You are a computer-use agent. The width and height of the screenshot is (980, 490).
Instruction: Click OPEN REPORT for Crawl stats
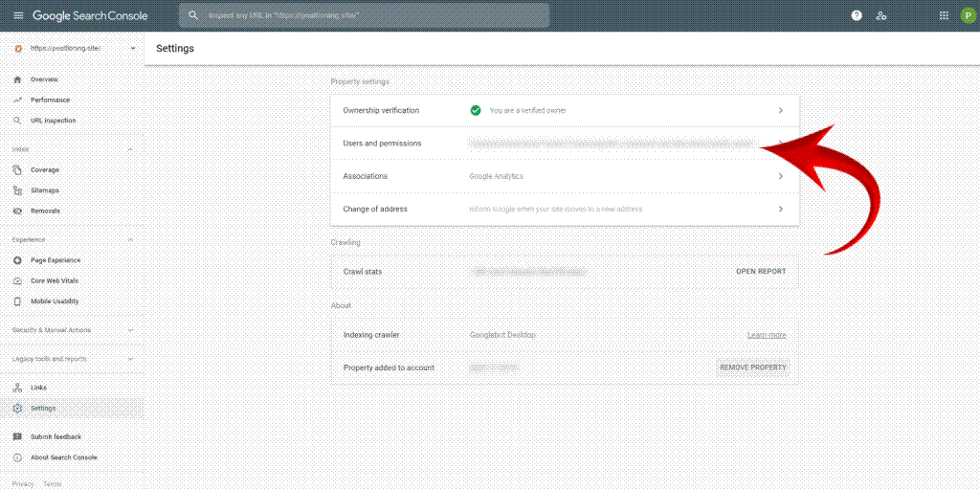(761, 272)
